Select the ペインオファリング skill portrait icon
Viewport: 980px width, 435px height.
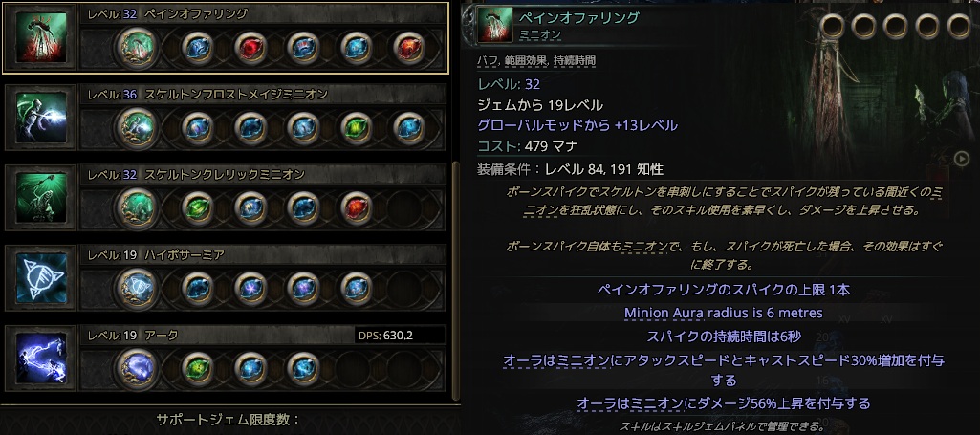[x=40, y=37]
